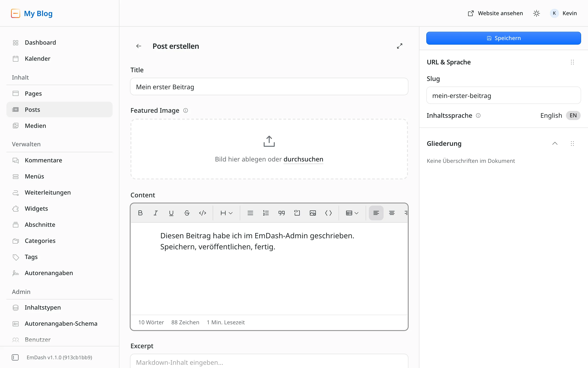
Task: Click info icon beside Inhaltssprache
Action: point(478,115)
